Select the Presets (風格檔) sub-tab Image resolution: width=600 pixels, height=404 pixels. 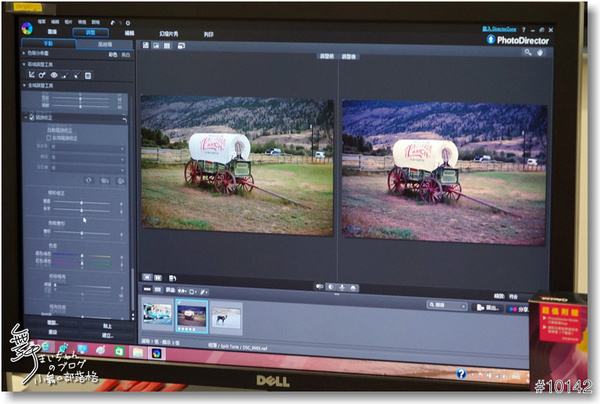[105, 44]
